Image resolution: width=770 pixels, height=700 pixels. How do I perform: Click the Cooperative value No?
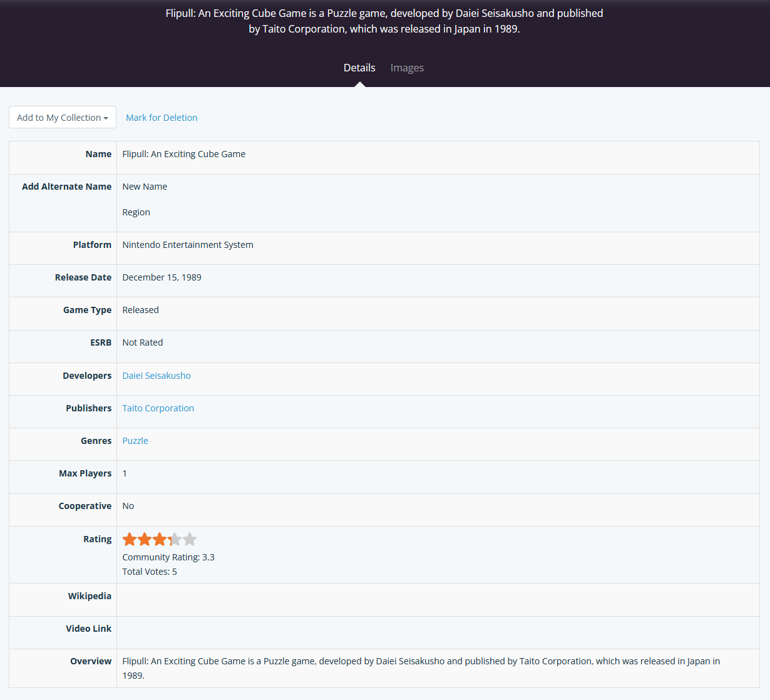(x=128, y=506)
